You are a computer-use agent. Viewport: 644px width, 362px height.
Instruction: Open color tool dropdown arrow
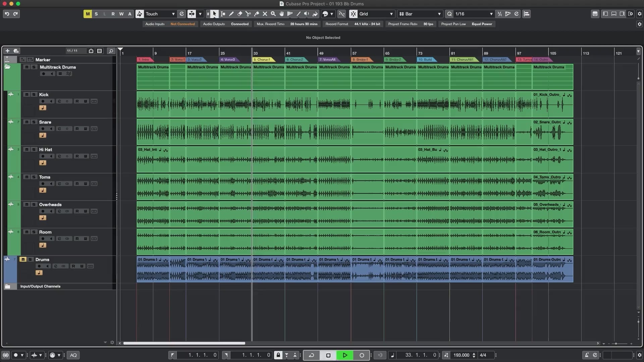(332, 14)
